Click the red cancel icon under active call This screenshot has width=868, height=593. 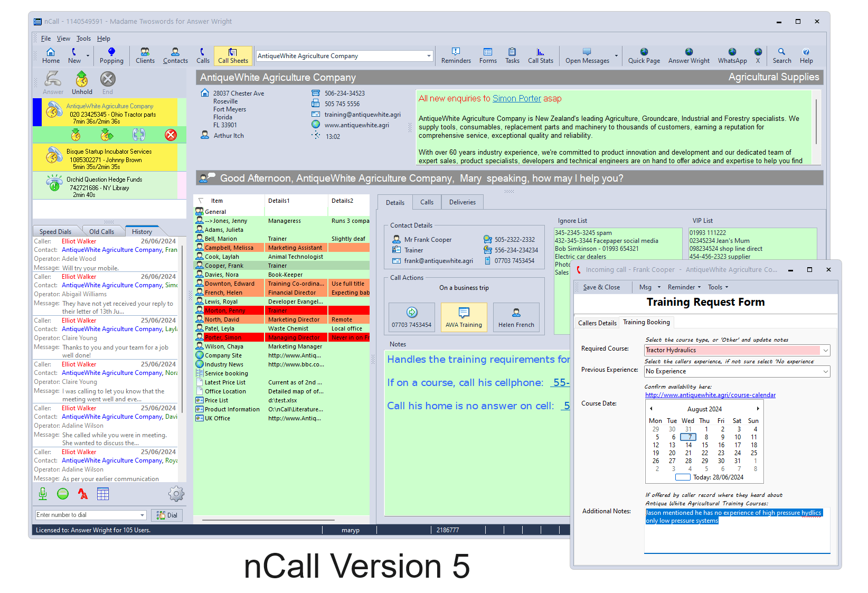point(171,135)
